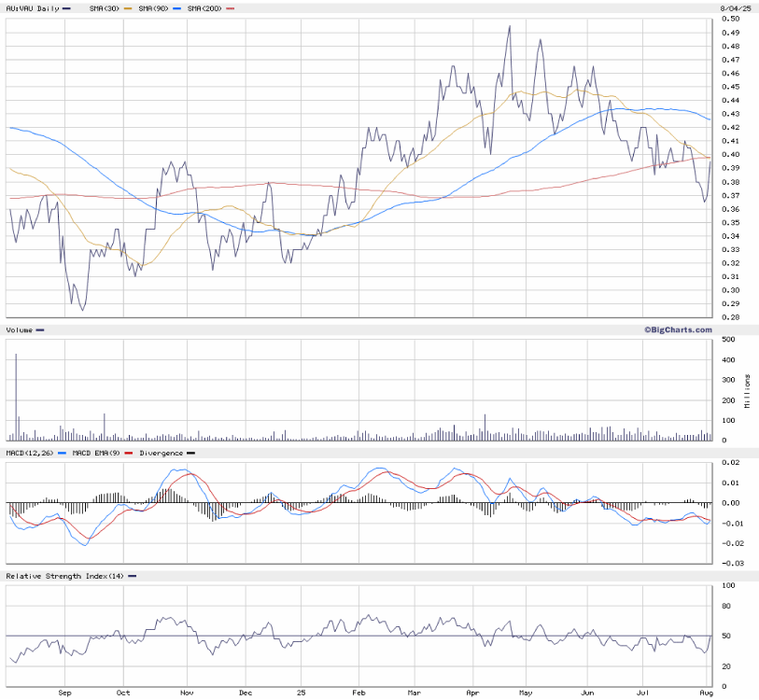The width and height of the screenshot is (759, 700).
Task: Click the Aug label on time axis
Action: pyautogui.click(x=707, y=694)
